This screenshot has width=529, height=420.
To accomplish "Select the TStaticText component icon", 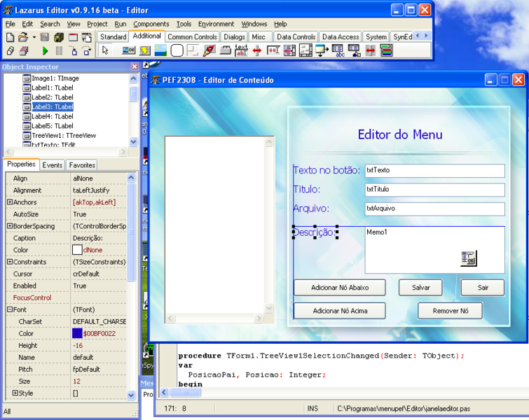I will pyautogui.click(x=241, y=50).
